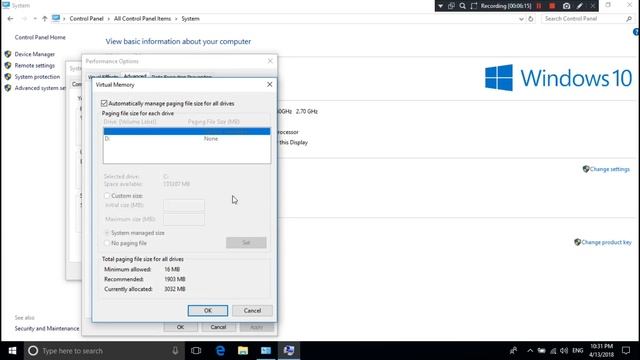This screenshot has height=360, width=640.
Task: Stop the screen recording
Action: pos(552,6)
